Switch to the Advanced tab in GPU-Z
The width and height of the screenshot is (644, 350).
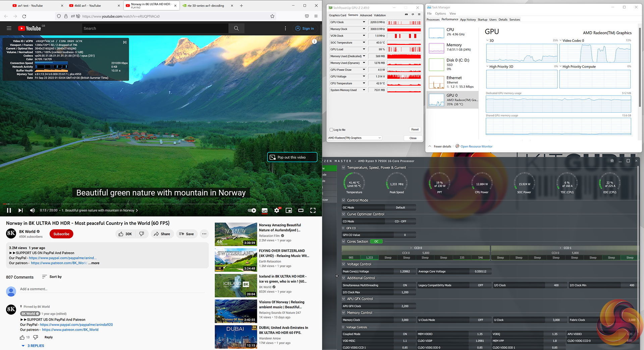366,15
